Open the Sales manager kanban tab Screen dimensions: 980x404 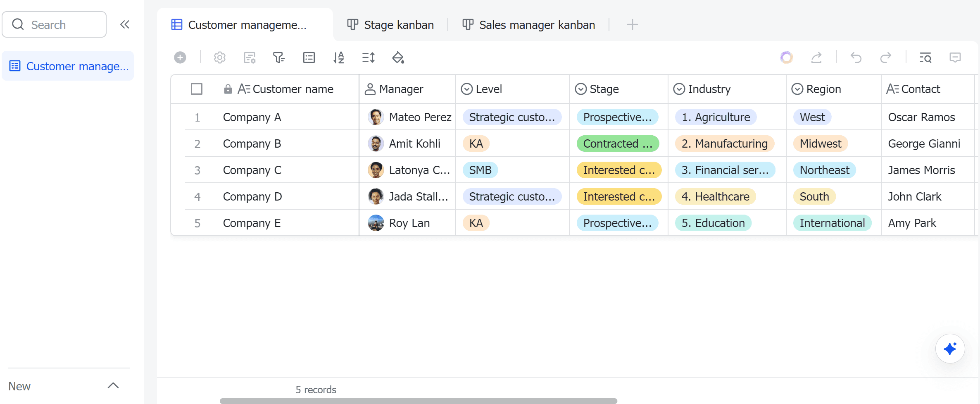click(529, 25)
